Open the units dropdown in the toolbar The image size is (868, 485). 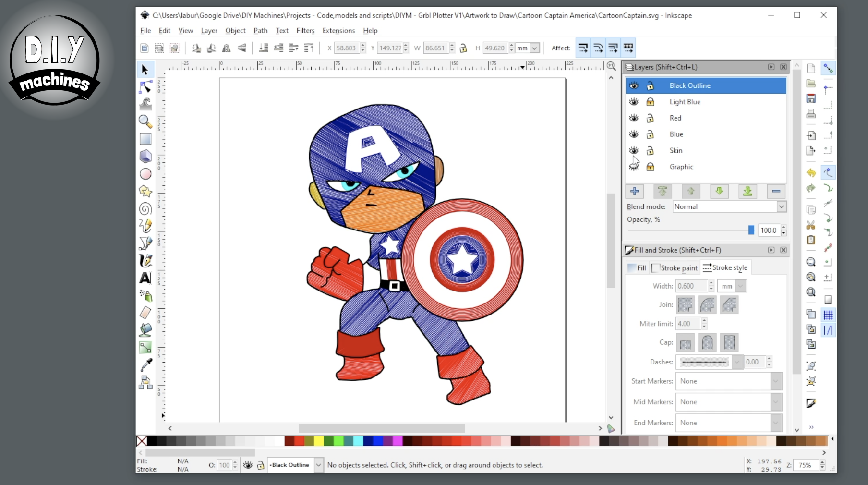pos(528,48)
